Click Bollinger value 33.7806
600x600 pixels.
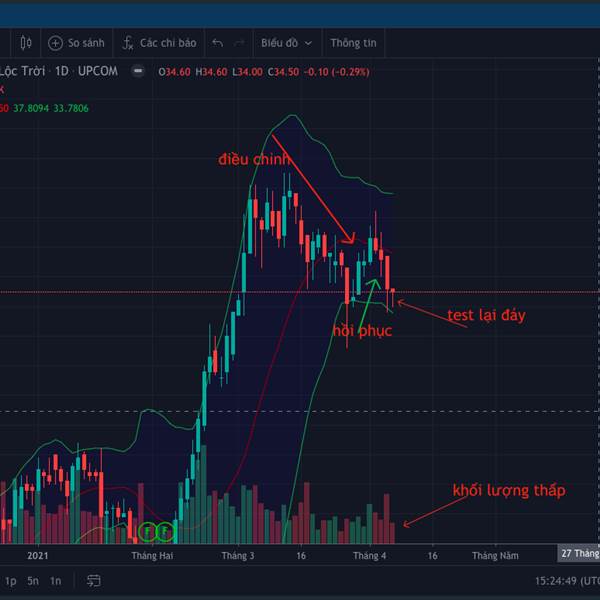click(x=71, y=108)
